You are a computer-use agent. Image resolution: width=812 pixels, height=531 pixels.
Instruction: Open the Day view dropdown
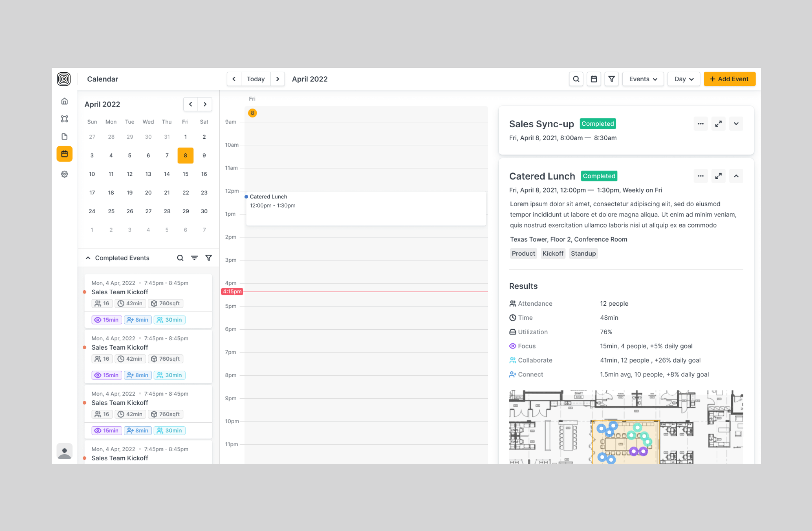pos(684,79)
